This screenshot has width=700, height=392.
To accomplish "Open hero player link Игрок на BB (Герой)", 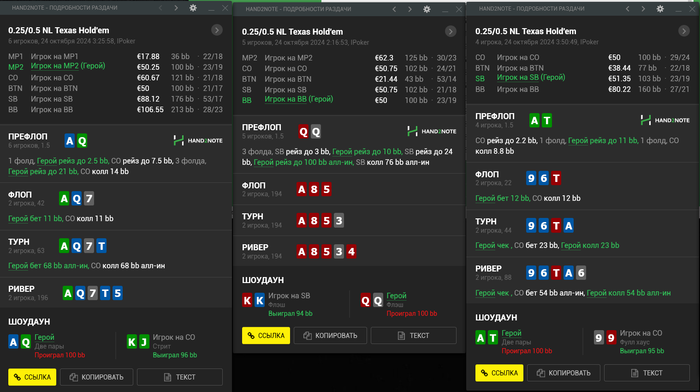I will pos(299,99).
